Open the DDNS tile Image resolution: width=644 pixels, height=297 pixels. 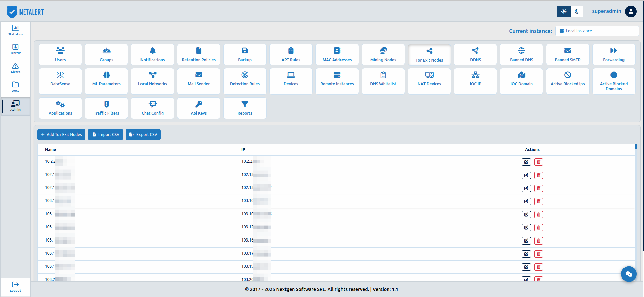(475, 54)
